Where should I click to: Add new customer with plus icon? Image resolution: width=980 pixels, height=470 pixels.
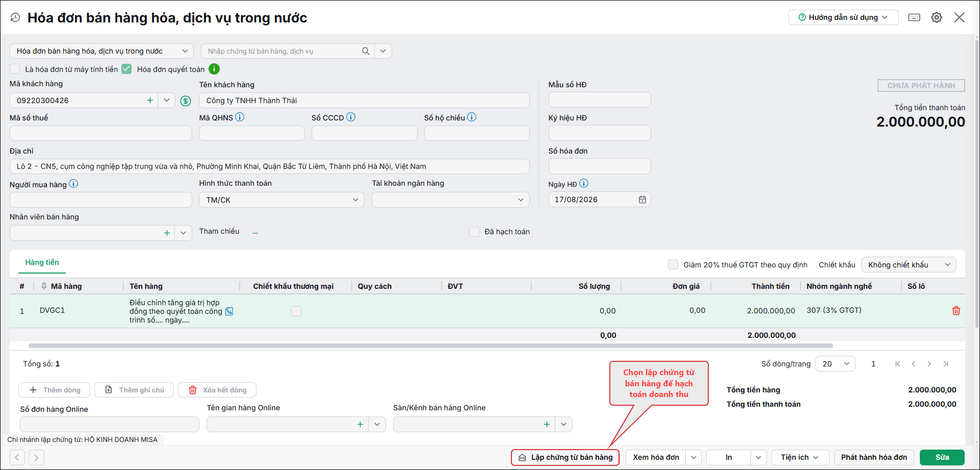pyautogui.click(x=150, y=101)
